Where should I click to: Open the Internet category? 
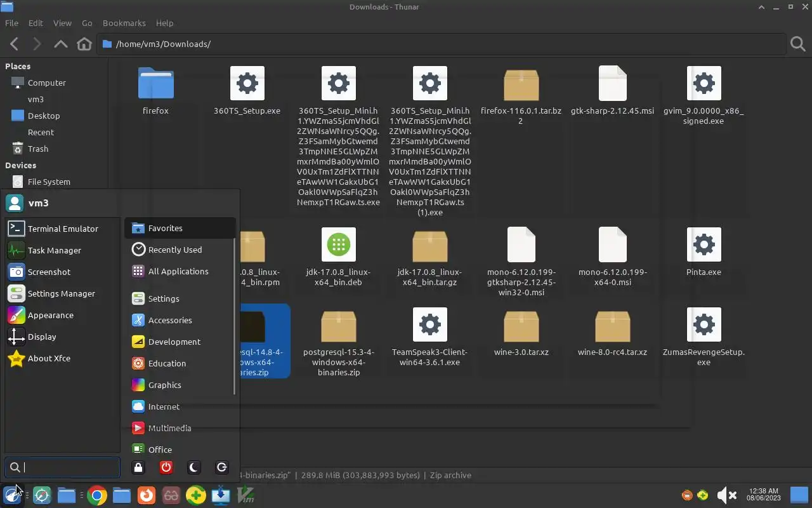[x=180, y=406]
